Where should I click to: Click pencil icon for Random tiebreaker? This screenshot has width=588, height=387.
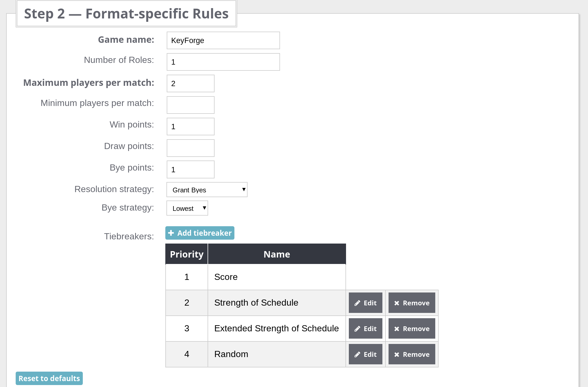point(357,355)
